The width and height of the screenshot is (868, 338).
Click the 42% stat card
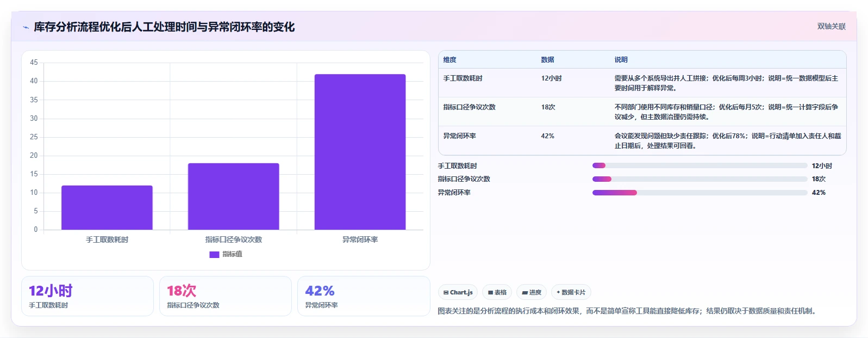(364, 296)
